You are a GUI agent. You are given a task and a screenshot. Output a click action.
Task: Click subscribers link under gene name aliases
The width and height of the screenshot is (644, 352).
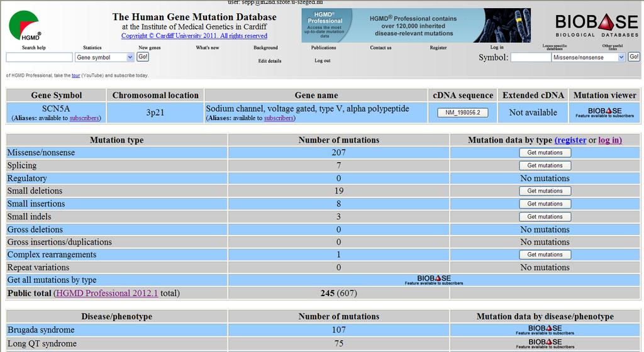(x=279, y=118)
